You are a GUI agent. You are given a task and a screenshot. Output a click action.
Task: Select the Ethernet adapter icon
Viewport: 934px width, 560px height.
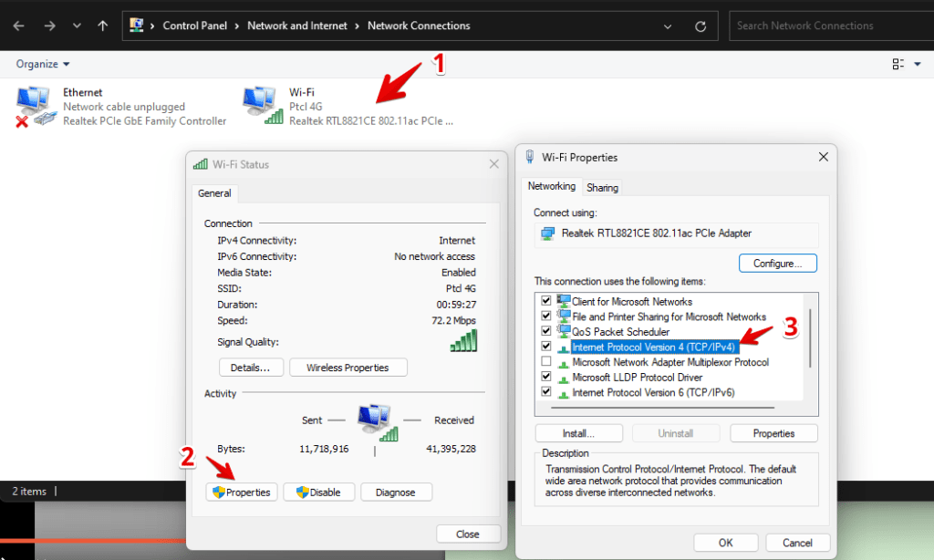[x=35, y=106]
